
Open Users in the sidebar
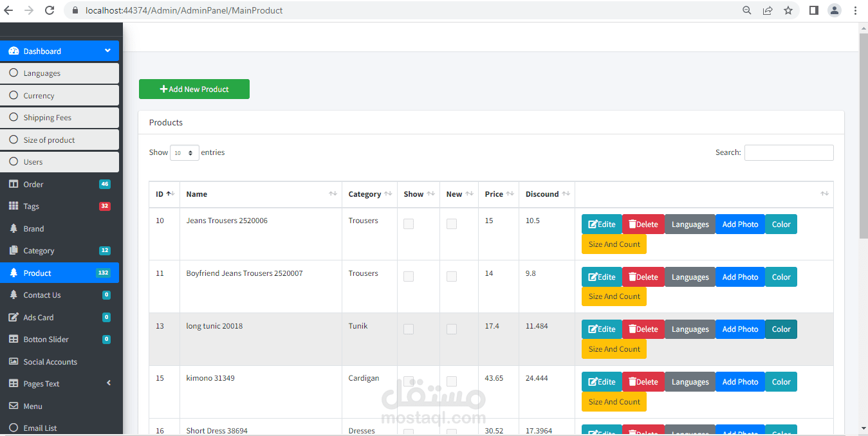60,162
